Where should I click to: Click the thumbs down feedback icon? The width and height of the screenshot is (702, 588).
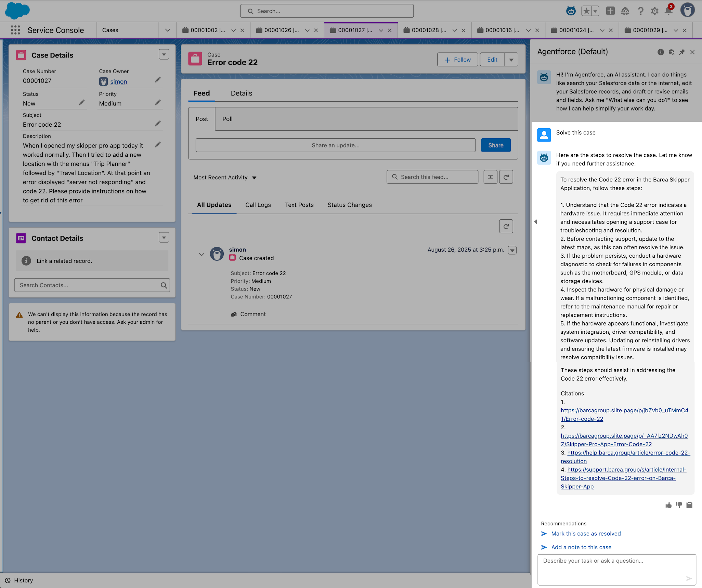point(679,505)
